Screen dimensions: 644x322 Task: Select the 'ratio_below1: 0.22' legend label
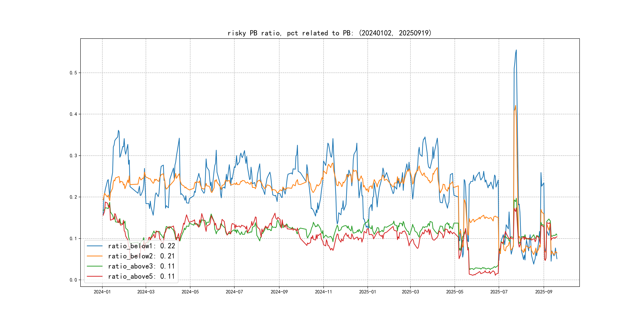tap(142, 246)
